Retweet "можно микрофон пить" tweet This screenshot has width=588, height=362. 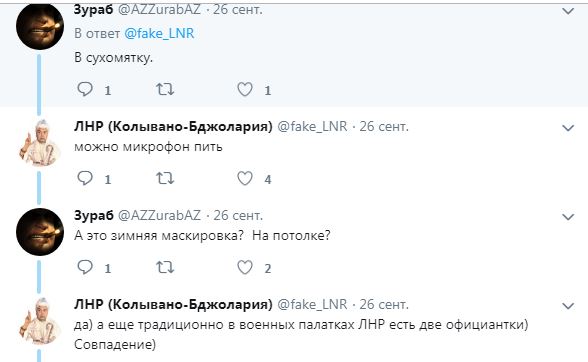165,178
